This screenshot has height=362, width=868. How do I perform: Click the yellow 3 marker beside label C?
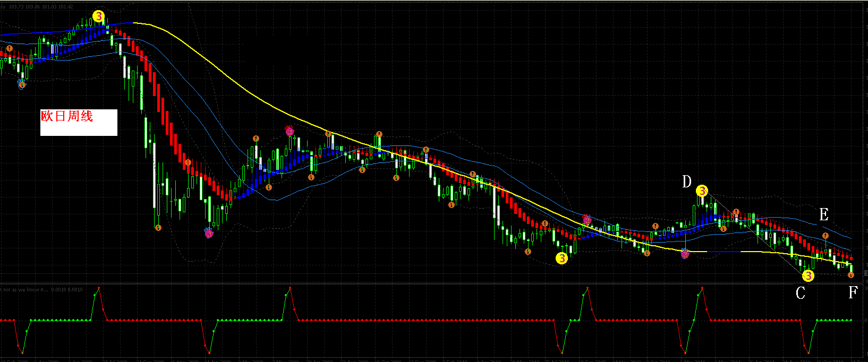click(807, 276)
